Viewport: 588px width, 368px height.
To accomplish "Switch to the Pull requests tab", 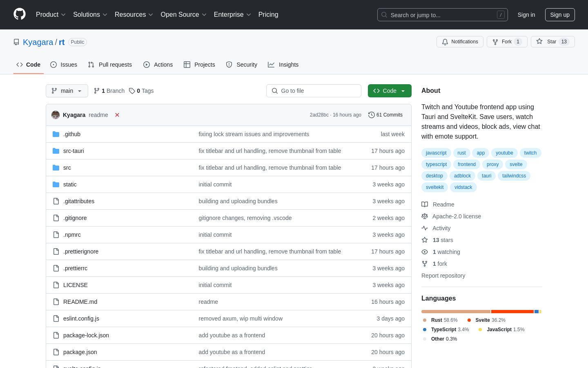I will [110, 65].
